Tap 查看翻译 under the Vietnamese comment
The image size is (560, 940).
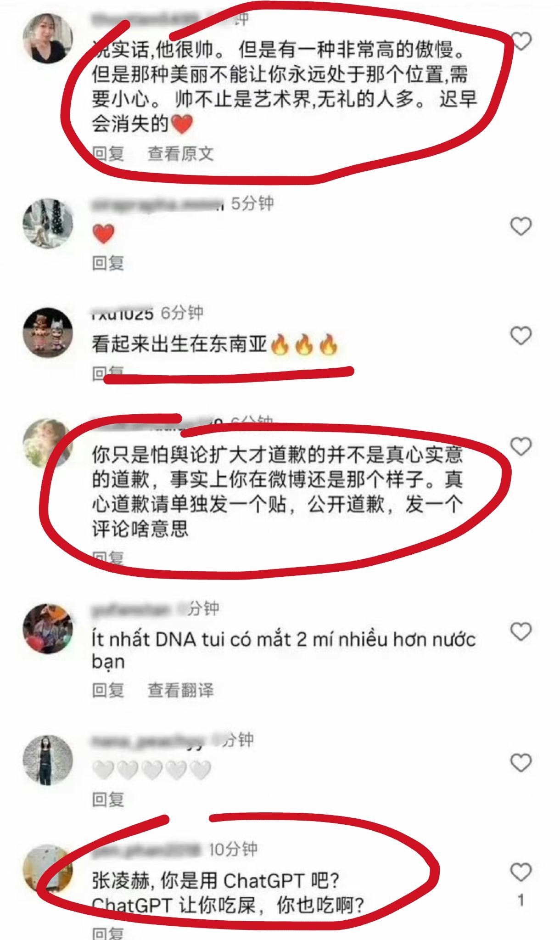181,690
